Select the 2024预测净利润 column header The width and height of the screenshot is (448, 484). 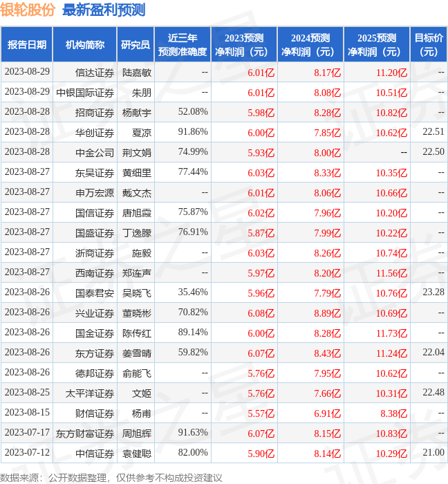(x=310, y=44)
